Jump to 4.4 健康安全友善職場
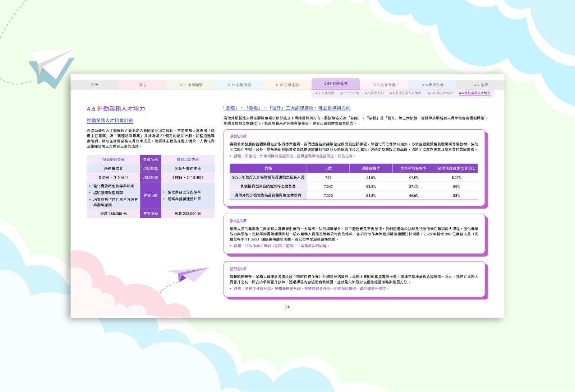 tap(405, 93)
